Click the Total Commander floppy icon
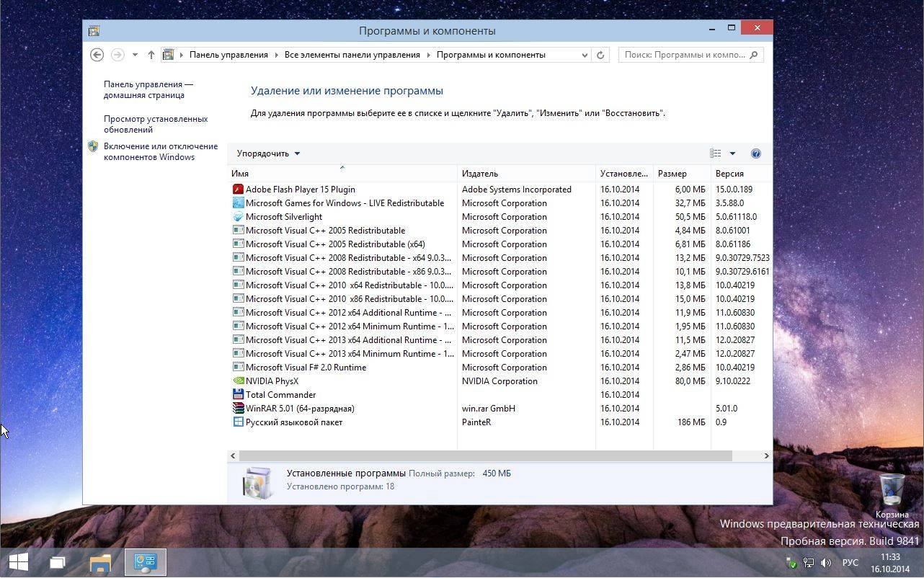The image size is (924, 578). (x=238, y=395)
